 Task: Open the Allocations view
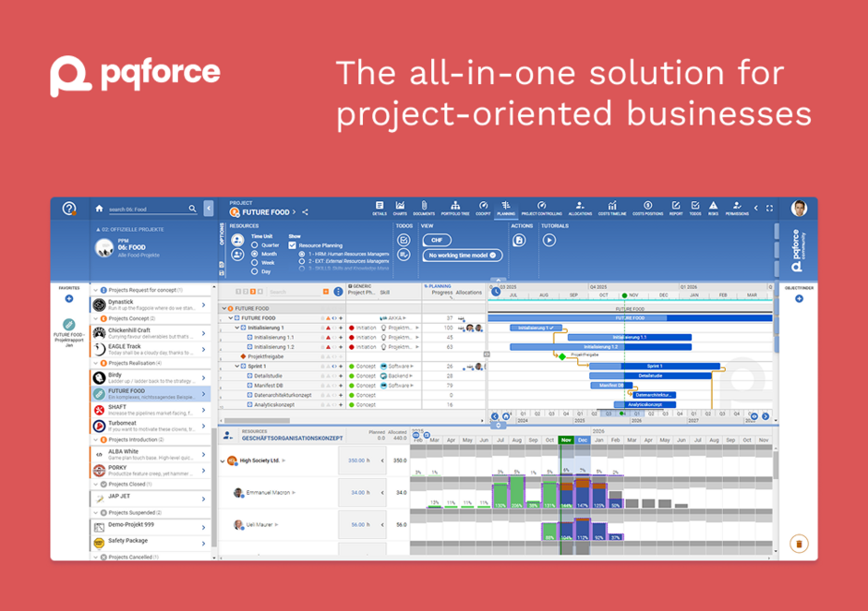tap(580, 207)
